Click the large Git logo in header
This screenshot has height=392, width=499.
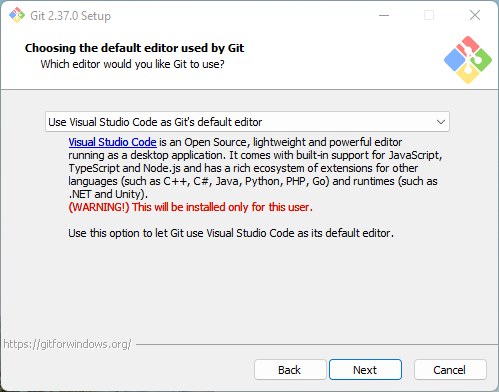(468, 60)
